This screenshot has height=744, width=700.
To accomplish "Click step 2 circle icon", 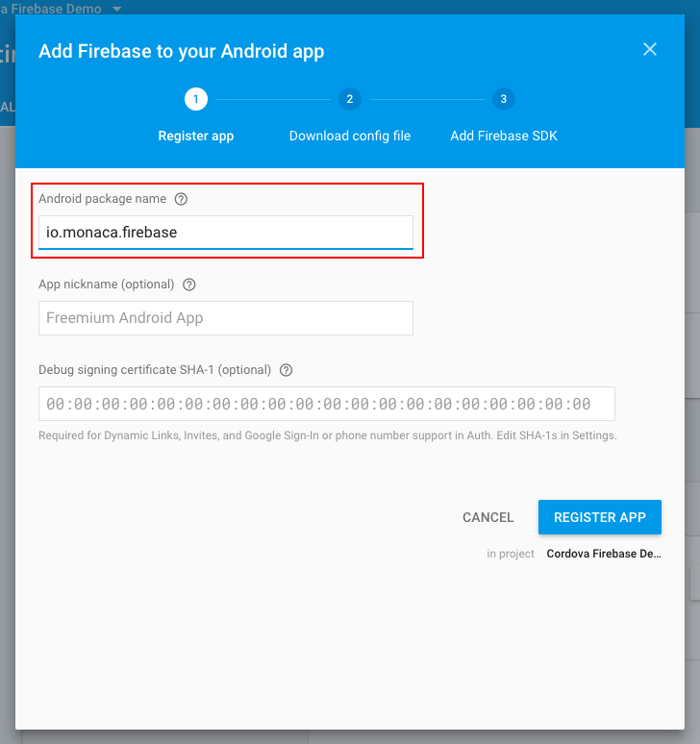I will point(350,99).
